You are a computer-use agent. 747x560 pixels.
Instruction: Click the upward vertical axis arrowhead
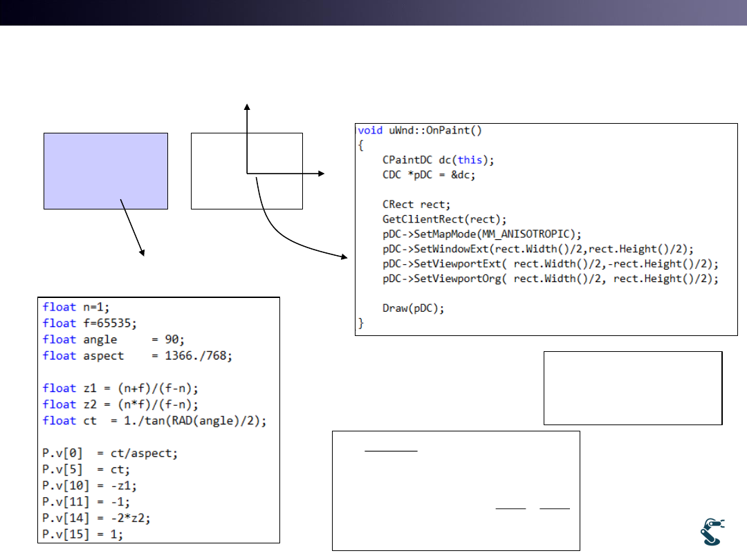247,106
